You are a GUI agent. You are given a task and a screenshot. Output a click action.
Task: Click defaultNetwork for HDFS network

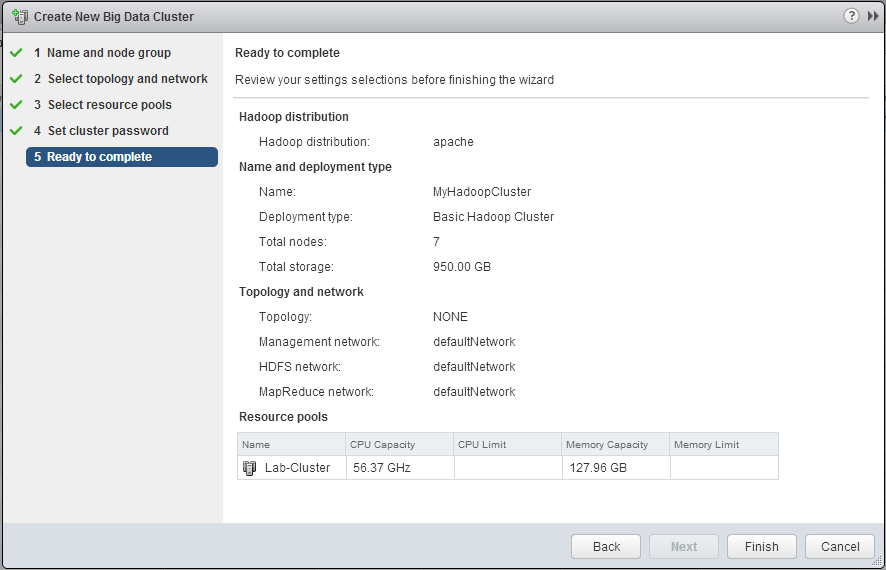474,367
